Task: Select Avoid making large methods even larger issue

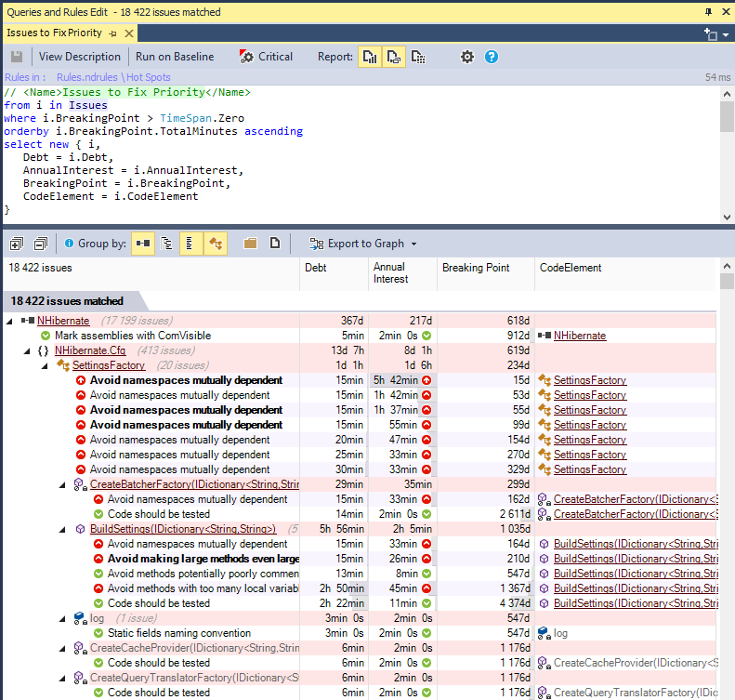Action: pyautogui.click(x=203, y=559)
